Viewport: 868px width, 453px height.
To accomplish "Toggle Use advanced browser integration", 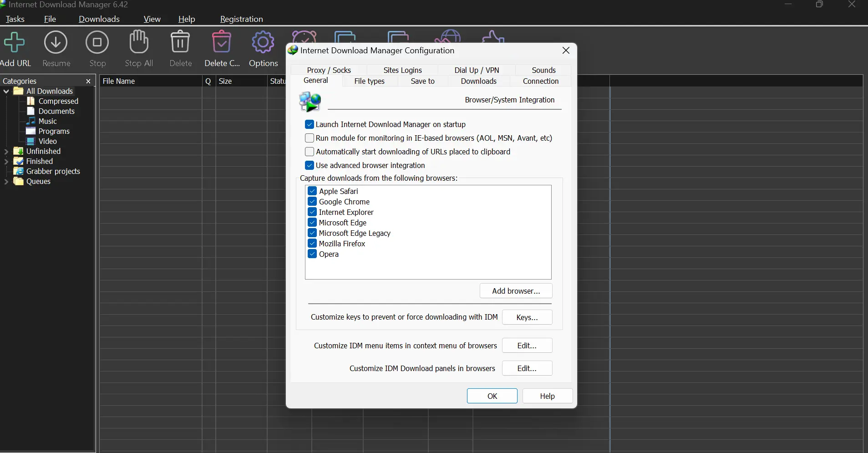I will tap(310, 165).
